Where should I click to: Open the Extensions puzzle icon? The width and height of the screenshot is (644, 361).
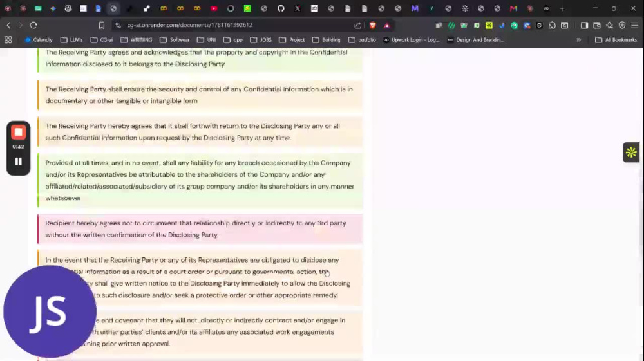pyautogui.click(x=552, y=25)
